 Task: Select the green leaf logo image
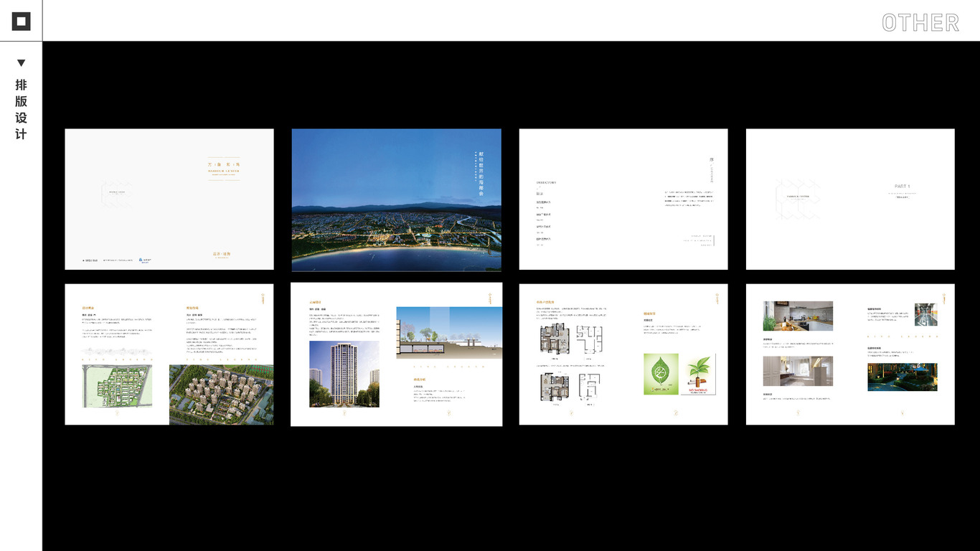661,374
